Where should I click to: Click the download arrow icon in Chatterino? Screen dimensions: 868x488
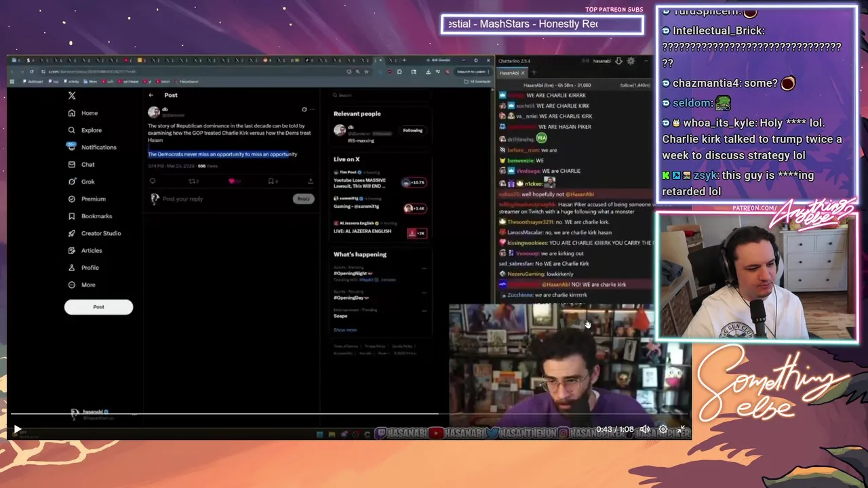[618, 61]
